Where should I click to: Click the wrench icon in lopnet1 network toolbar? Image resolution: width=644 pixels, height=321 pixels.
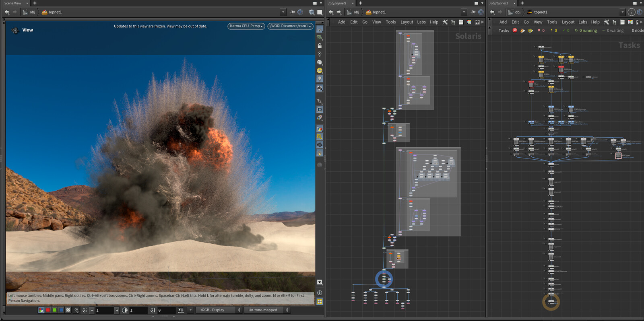445,22
